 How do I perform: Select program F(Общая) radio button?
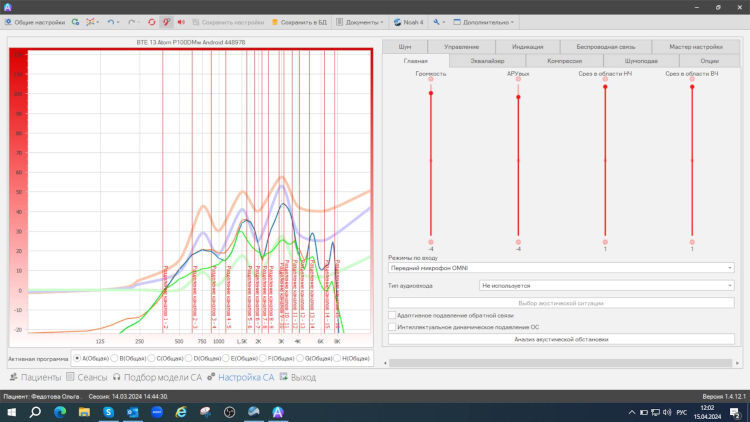tap(263, 358)
